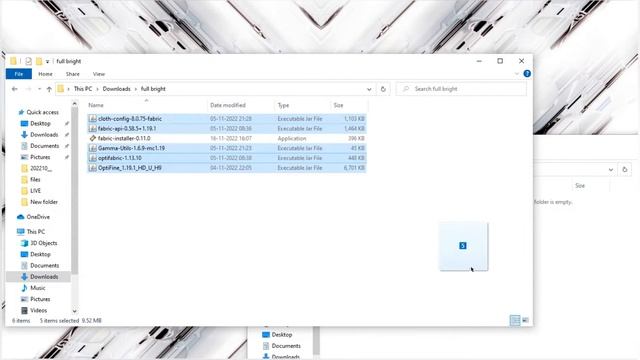Viewport: 640px width, 360px height.
Task: Switch to large icons view layout
Action: tap(525, 320)
